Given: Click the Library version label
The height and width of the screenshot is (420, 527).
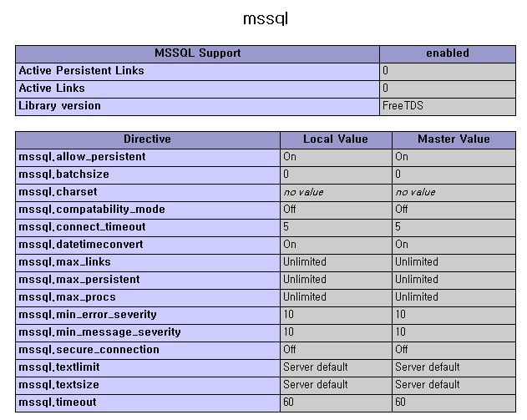Looking at the screenshot, I should click(59, 106).
